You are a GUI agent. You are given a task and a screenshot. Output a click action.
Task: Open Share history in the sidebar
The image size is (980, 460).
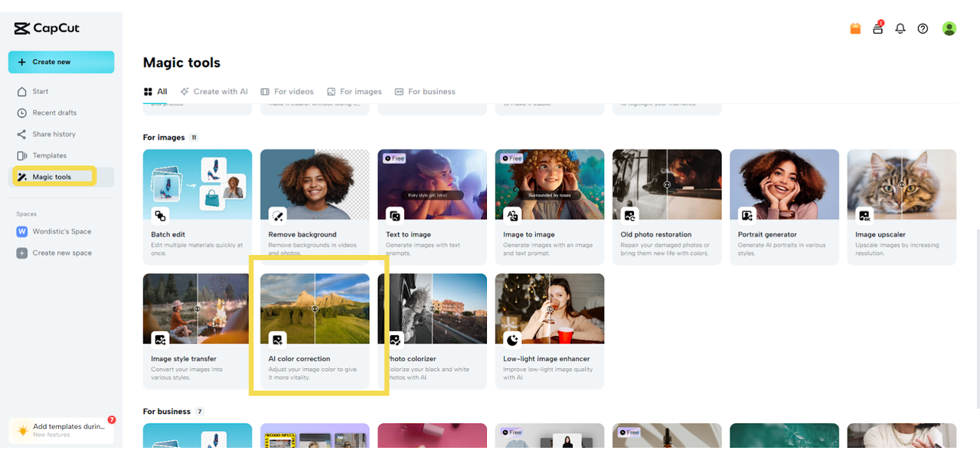pos(61,134)
